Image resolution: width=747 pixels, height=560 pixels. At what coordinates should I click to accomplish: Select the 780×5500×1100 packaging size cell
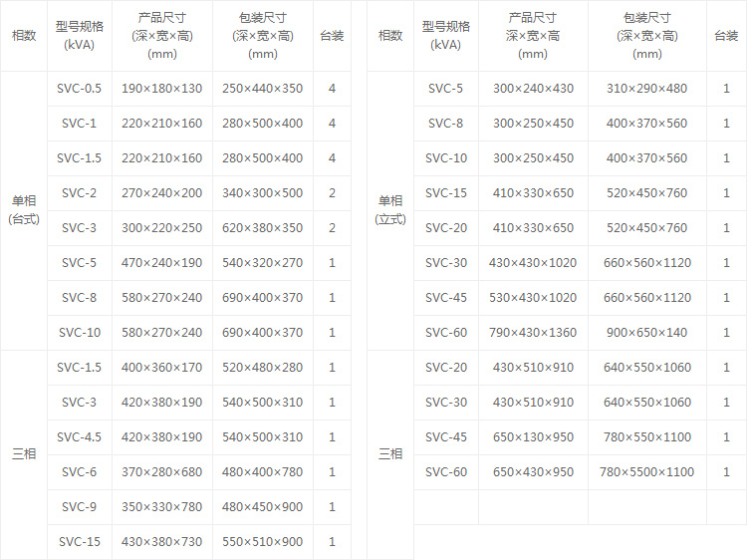click(646, 472)
